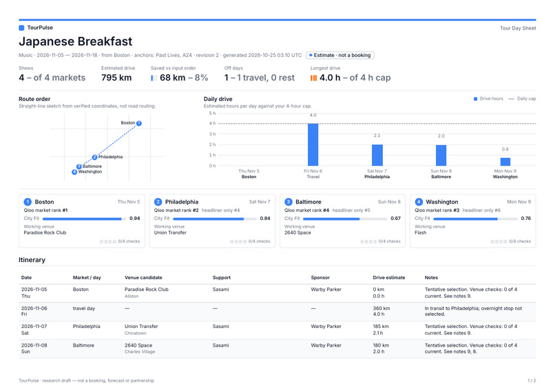The height and width of the screenshot is (392, 555).
Task: Click number 3 badge on Baltimore card
Action: (289, 202)
